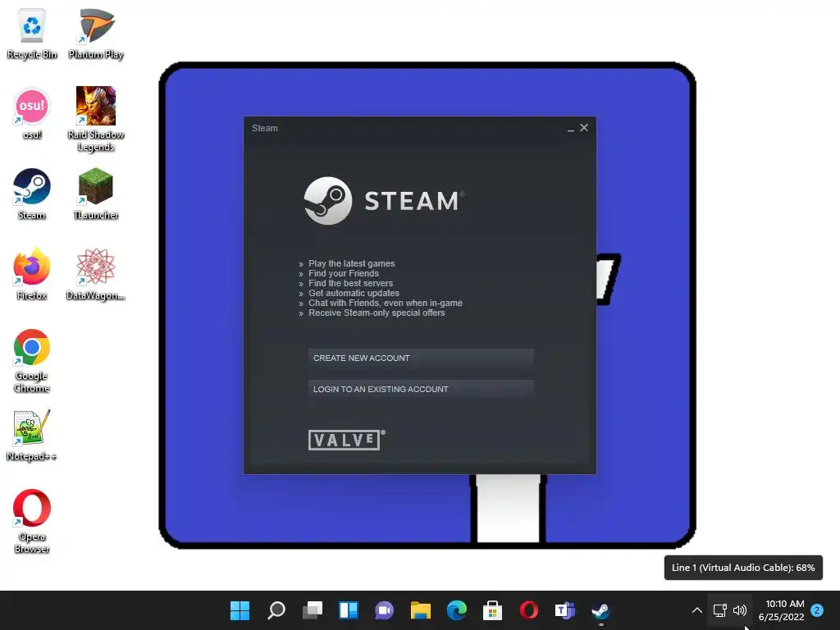Open the Recycle Bin desktop icon
Screen dimensions: 840x630
[x=32, y=33]
